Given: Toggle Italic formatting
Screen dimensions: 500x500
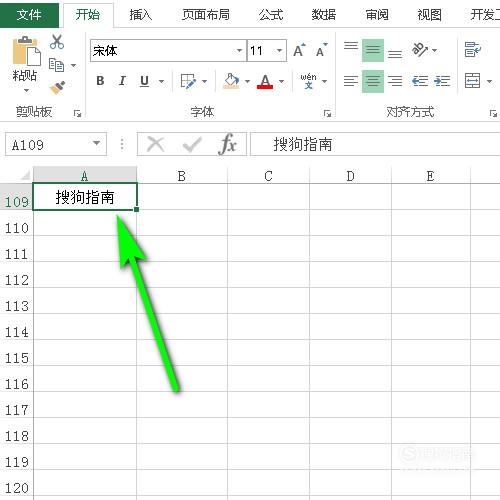Looking at the screenshot, I should (122, 81).
